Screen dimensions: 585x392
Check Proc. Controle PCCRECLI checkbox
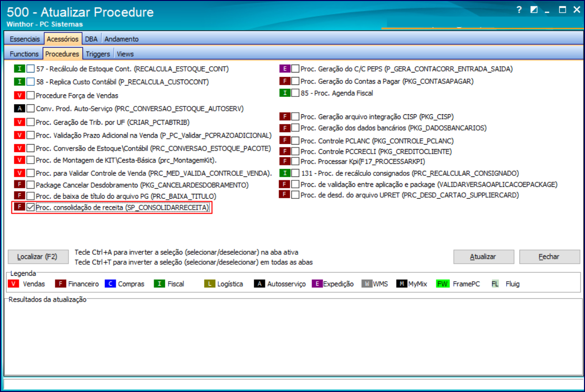pos(295,151)
